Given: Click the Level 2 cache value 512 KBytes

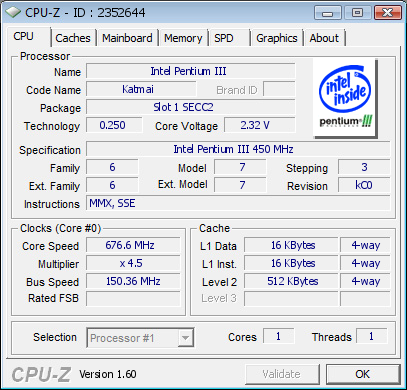Looking at the screenshot, I should [291, 281].
